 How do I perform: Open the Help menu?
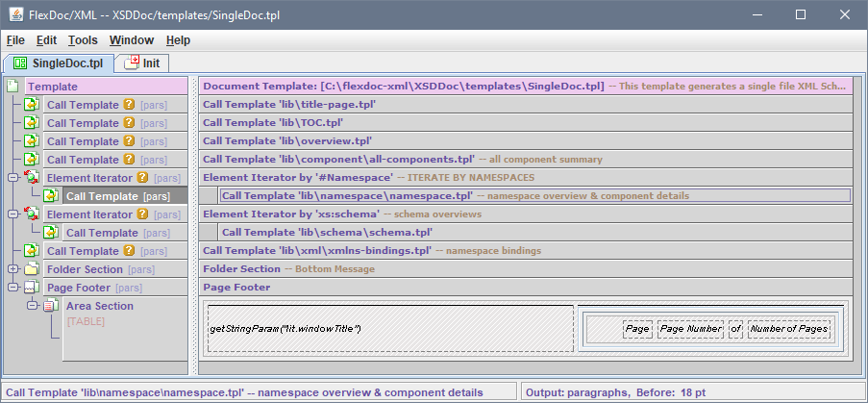pyautogui.click(x=178, y=40)
